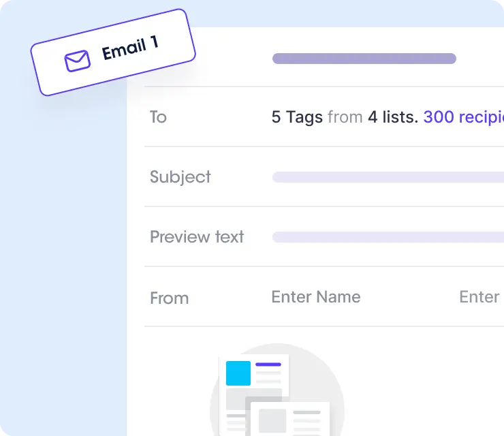The width and height of the screenshot is (504, 436).
Task: Click the '5 Tags' text in To row
Action: pyautogui.click(x=297, y=117)
